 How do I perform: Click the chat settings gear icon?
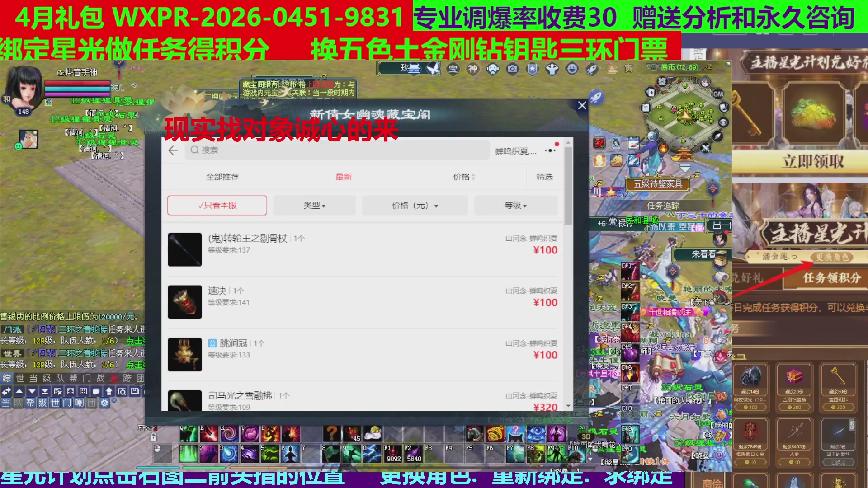tap(104, 403)
